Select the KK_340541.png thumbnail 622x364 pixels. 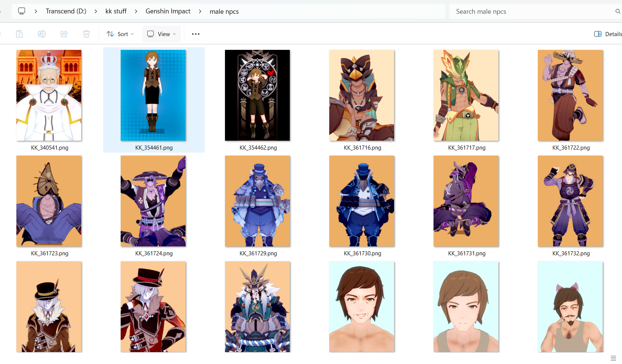click(49, 95)
